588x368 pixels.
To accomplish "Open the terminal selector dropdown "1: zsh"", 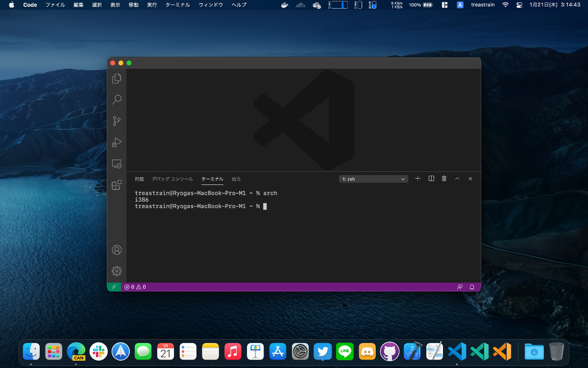I will [373, 179].
